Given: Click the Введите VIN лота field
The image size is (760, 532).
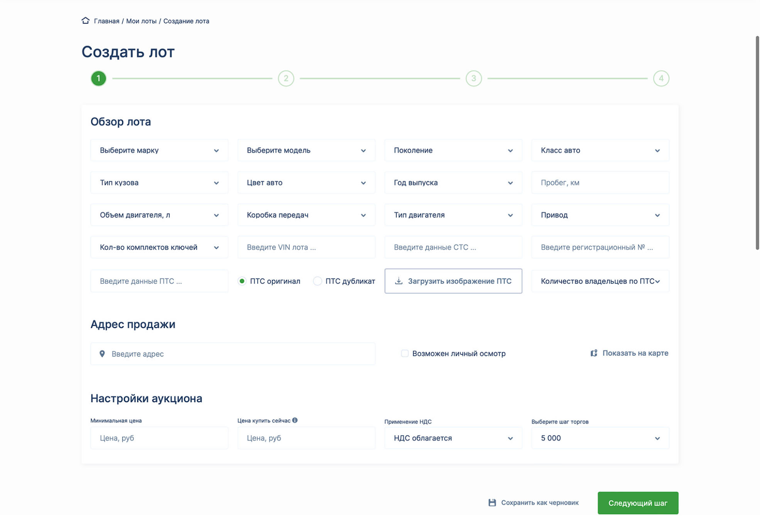Looking at the screenshot, I should click(306, 247).
